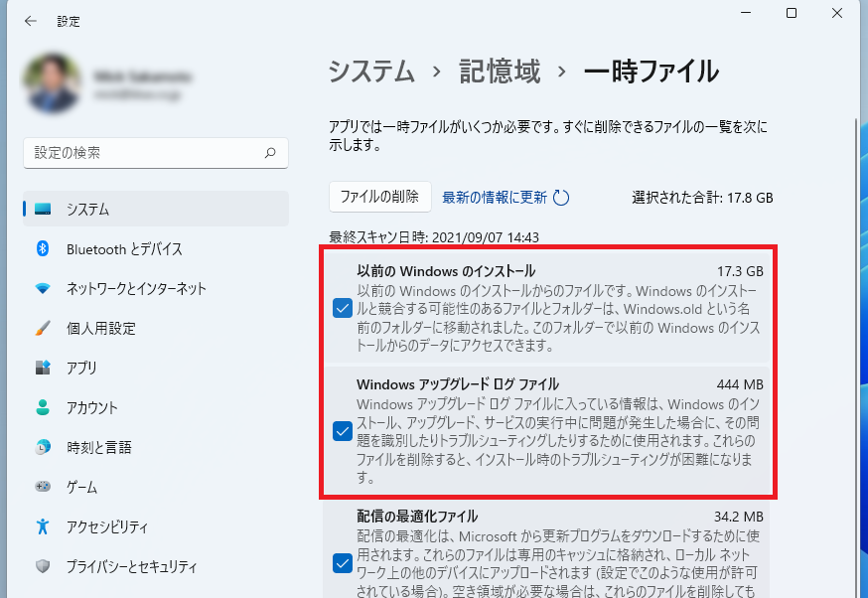Viewport: 868px width, 598px height.
Task: Toggle 配信の最適化ファイル checkbox
Action: (342, 563)
